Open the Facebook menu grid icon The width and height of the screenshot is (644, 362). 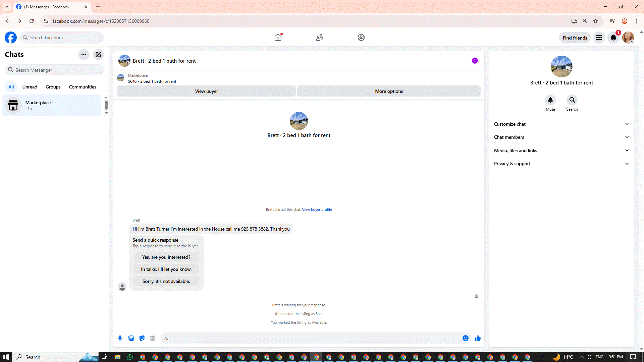(x=599, y=38)
